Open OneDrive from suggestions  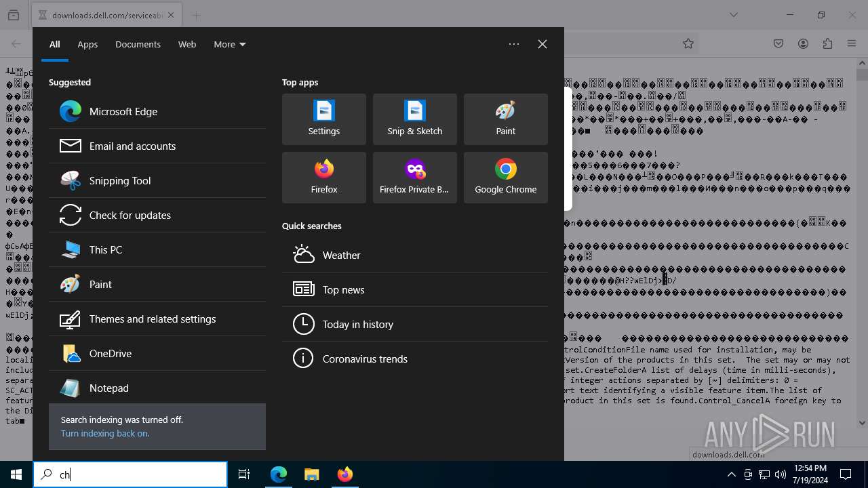click(157, 354)
